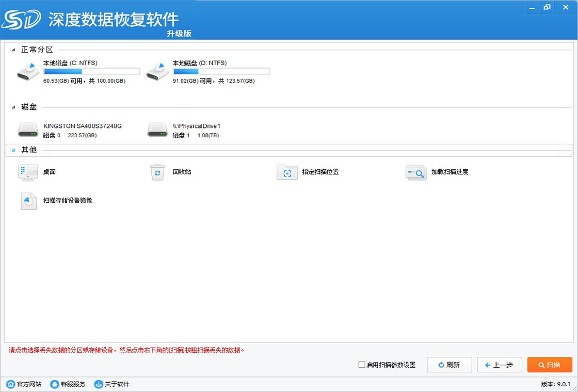Select the 桌面 desktop icon
This screenshot has width=578, height=392.
click(x=28, y=172)
